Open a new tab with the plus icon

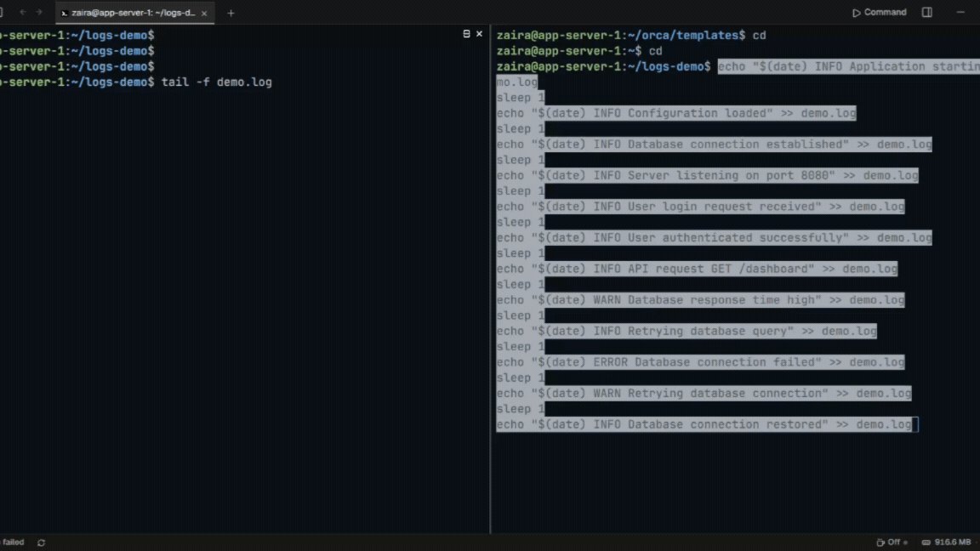tap(231, 13)
